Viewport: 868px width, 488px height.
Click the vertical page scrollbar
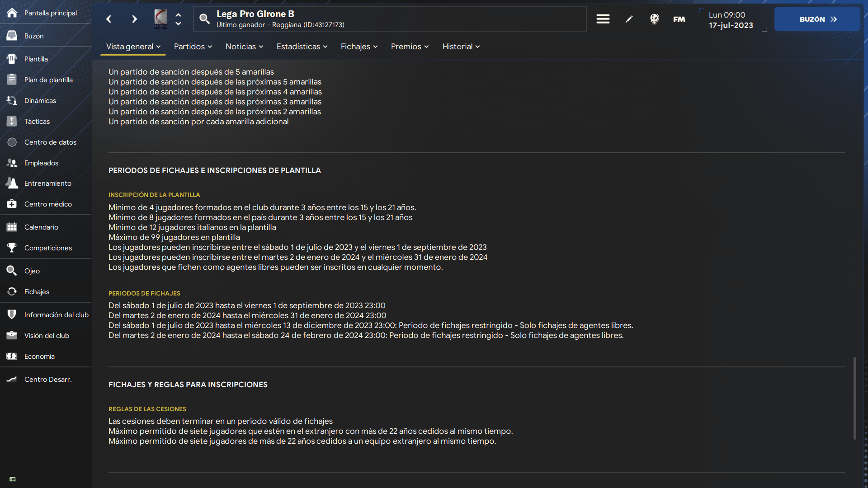click(x=854, y=398)
